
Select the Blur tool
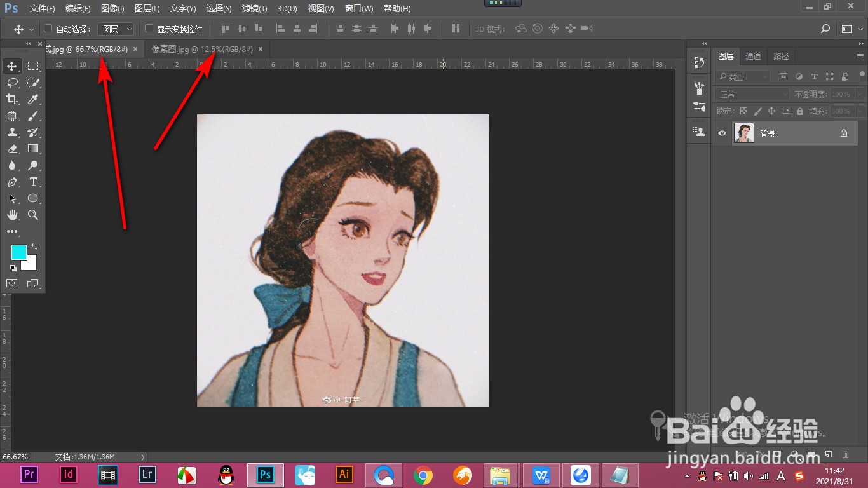pyautogui.click(x=12, y=165)
